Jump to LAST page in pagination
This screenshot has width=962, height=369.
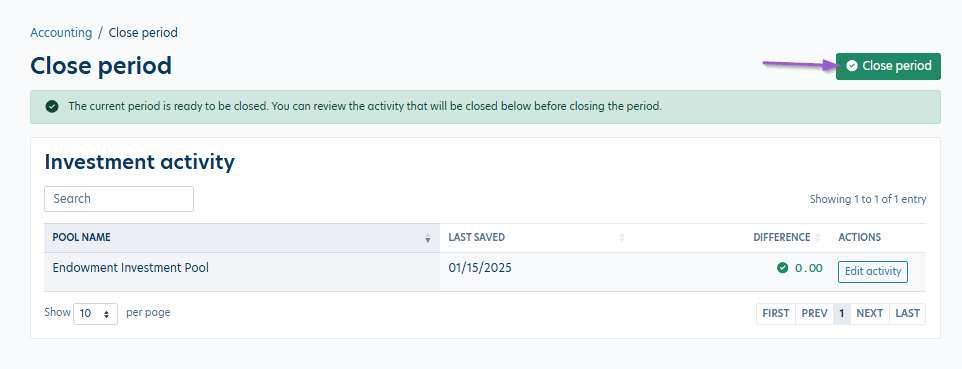[907, 314]
